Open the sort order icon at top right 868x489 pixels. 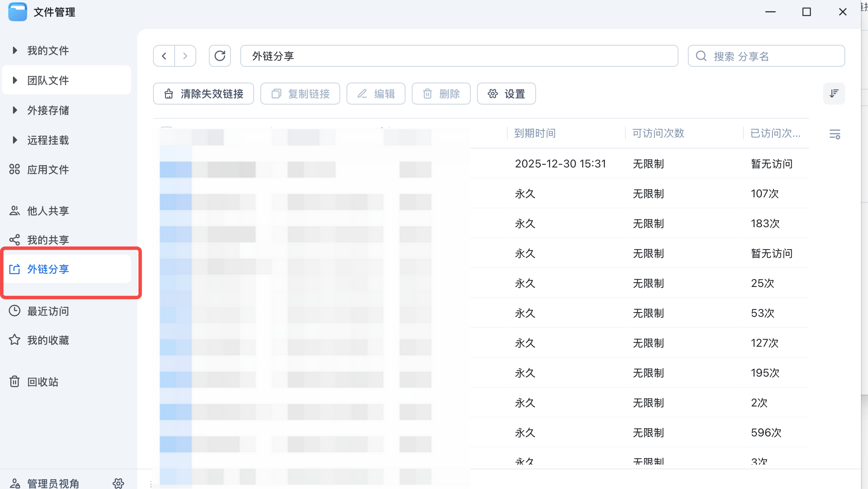pyautogui.click(x=834, y=94)
